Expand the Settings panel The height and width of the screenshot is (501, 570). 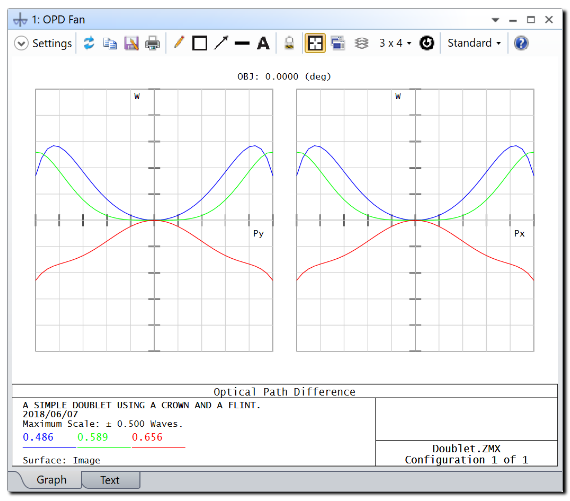point(43,43)
